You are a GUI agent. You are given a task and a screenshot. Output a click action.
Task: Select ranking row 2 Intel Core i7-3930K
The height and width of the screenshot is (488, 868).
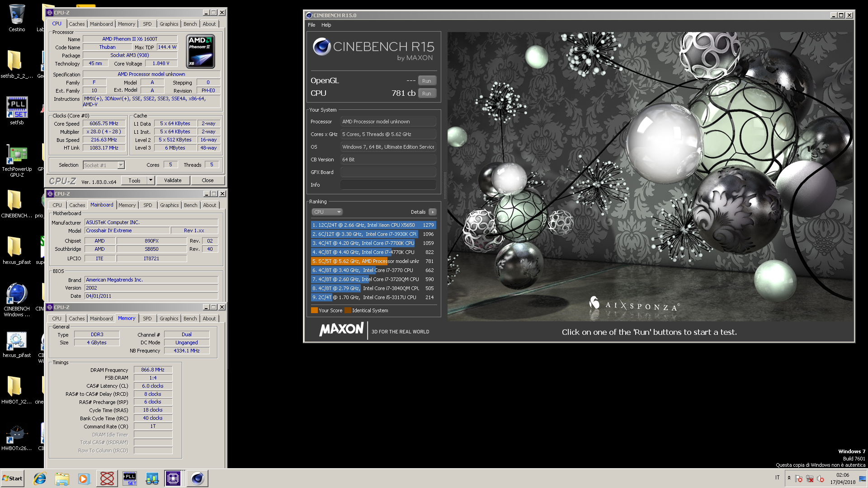click(373, 234)
